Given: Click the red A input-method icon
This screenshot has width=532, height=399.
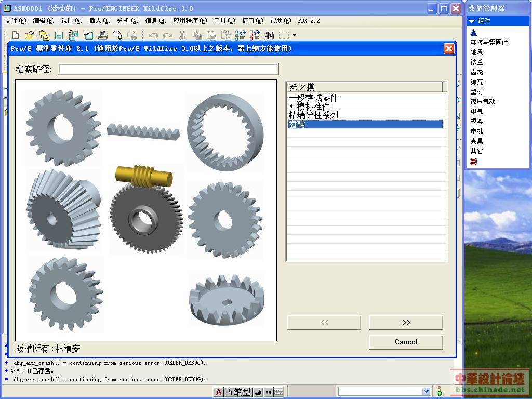Looking at the screenshot, I should pyautogui.click(x=219, y=392).
